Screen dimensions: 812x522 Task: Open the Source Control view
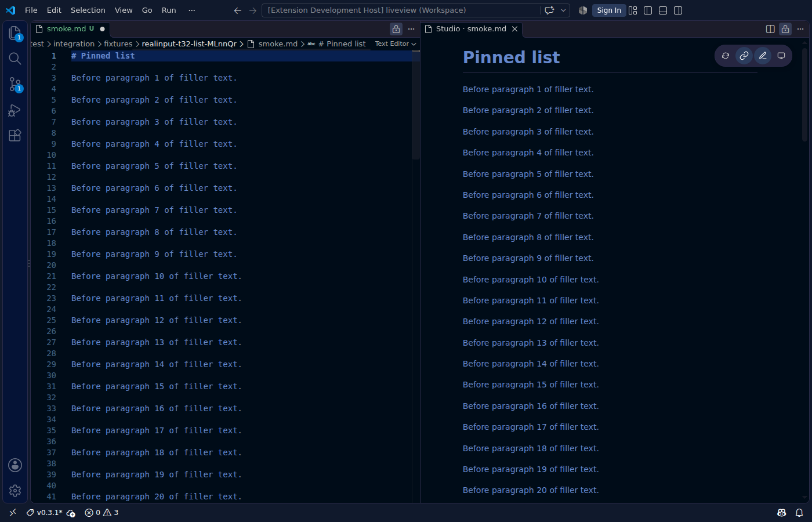tap(15, 84)
